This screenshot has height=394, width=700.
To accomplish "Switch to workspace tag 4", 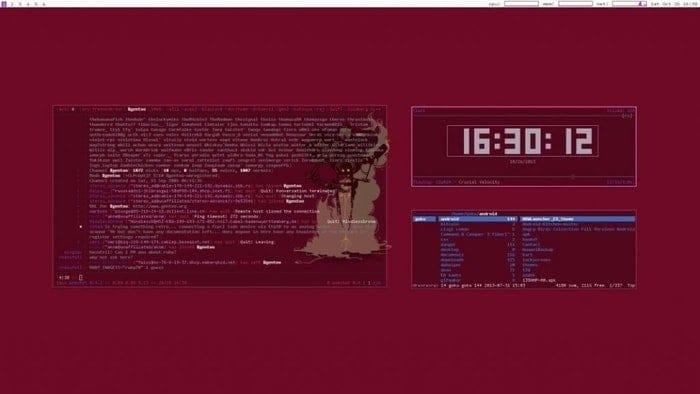I will click(x=28, y=4).
